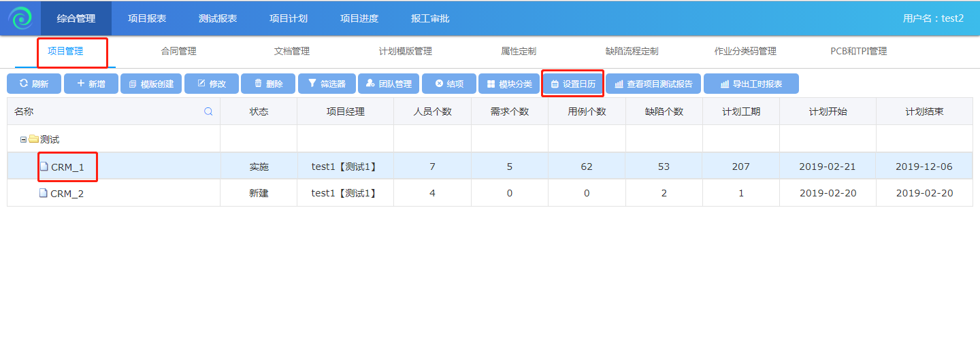Screen dimensions: 980x348
Task: Click the 新增 add button
Action: tap(91, 84)
